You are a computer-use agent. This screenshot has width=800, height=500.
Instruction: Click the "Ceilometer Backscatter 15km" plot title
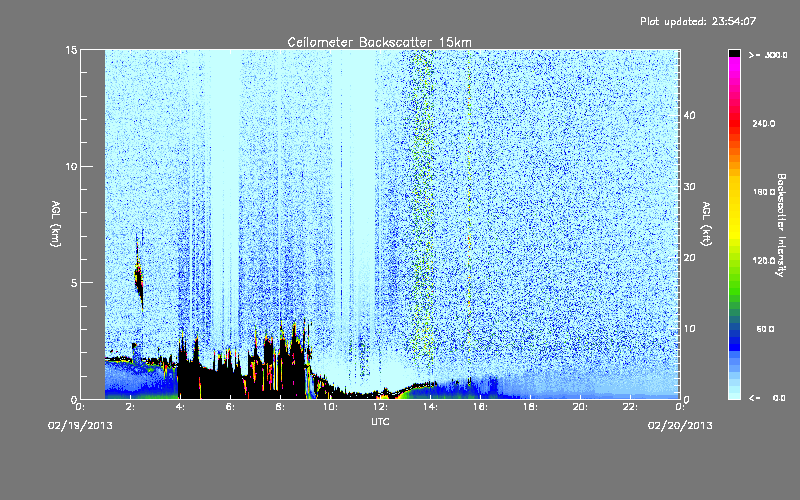click(x=380, y=42)
